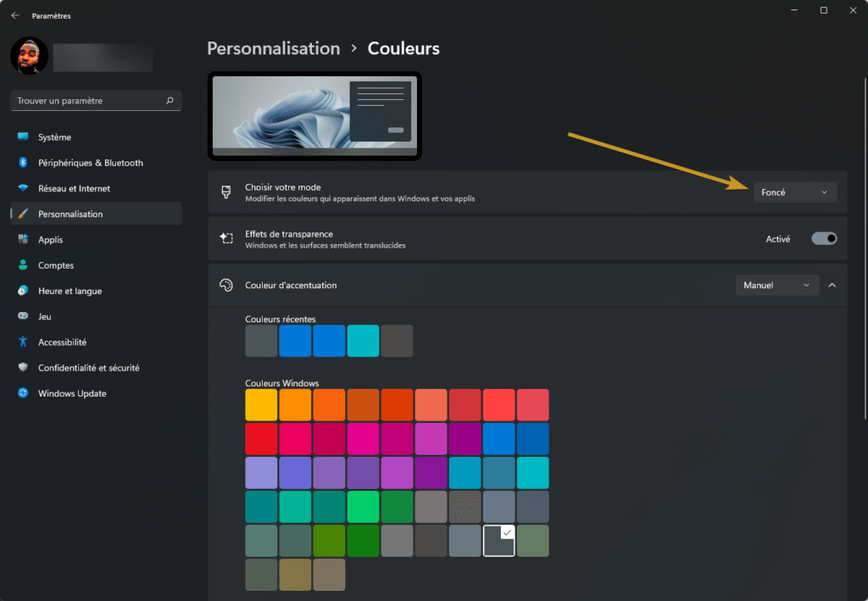Click the sparkle icon beside Effets de transparence

point(225,238)
